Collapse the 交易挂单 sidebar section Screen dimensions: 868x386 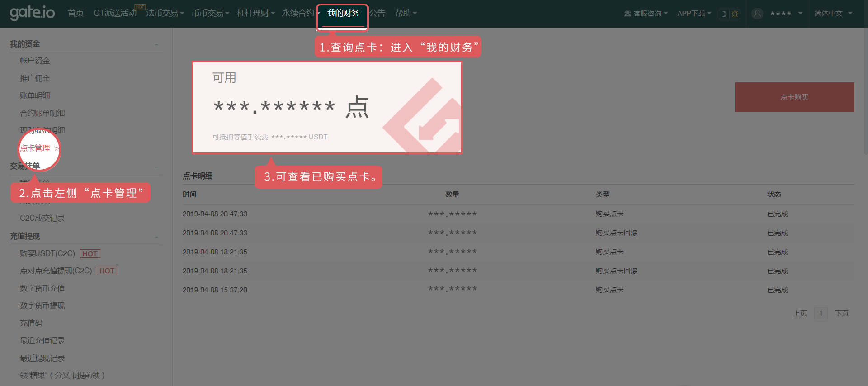tap(156, 167)
